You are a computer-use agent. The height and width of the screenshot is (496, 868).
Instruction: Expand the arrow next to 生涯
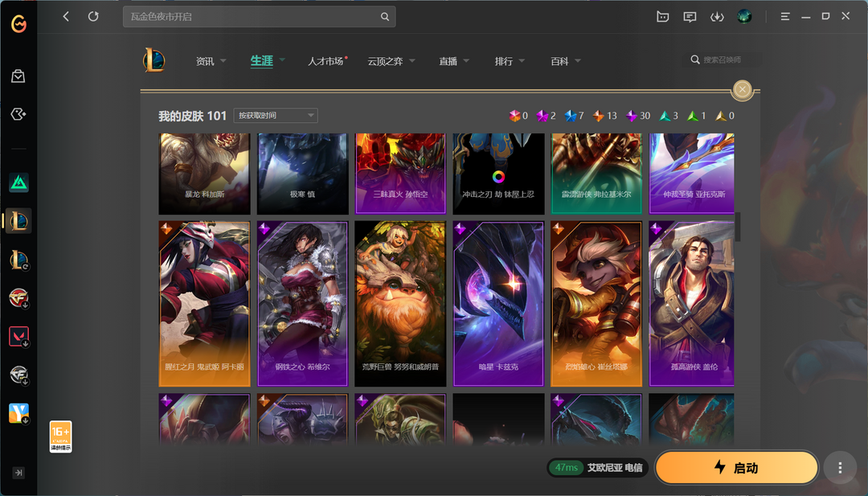282,59
